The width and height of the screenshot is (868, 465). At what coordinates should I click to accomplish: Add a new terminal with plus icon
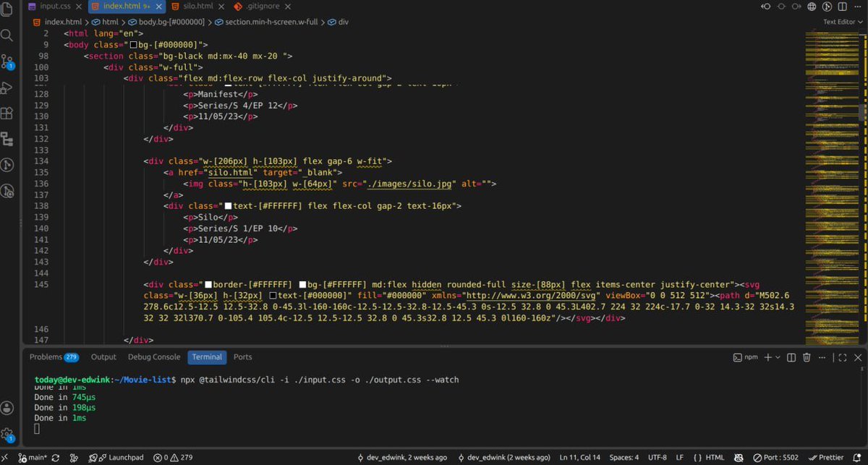[768, 357]
